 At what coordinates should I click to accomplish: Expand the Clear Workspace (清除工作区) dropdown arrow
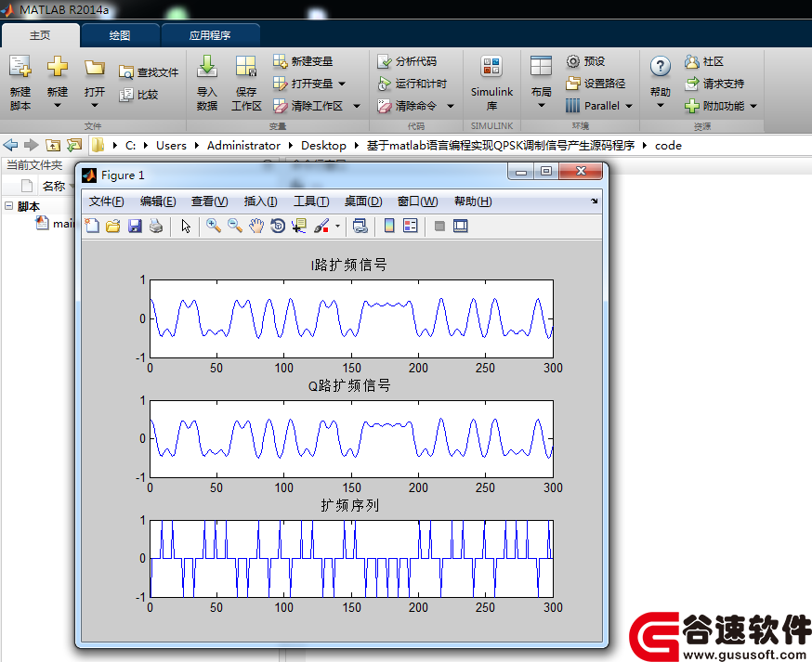(x=357, y=106)
